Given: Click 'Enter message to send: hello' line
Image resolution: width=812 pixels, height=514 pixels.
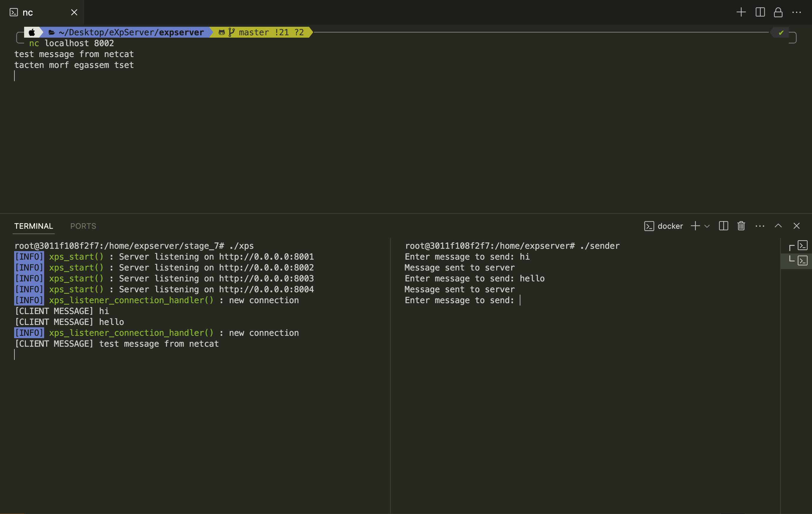Looking at the screenshot, I should tap(474, 278).
